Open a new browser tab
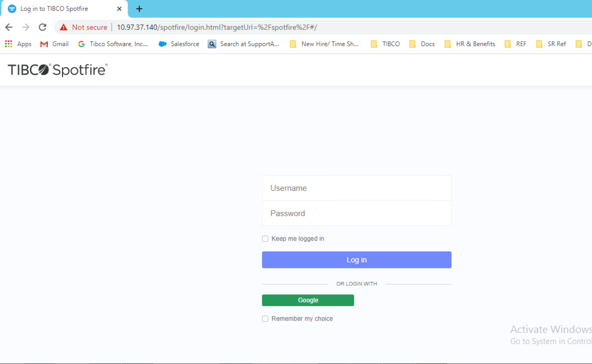Image resolution: width=592 pixels, height=364 pixels. 139,9
